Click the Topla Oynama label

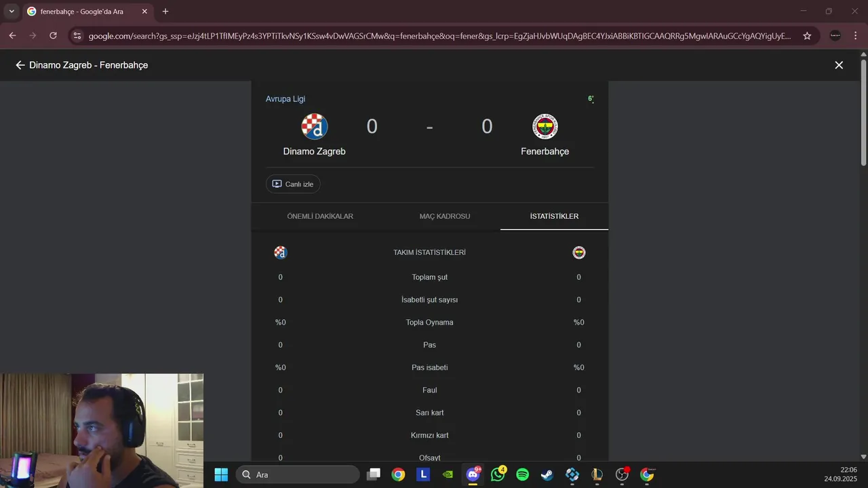pyautogui.click(x=430, y=323)
